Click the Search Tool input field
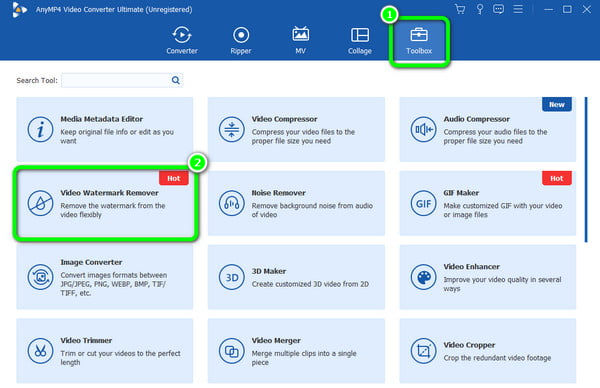600x388 pixels. 116,80
